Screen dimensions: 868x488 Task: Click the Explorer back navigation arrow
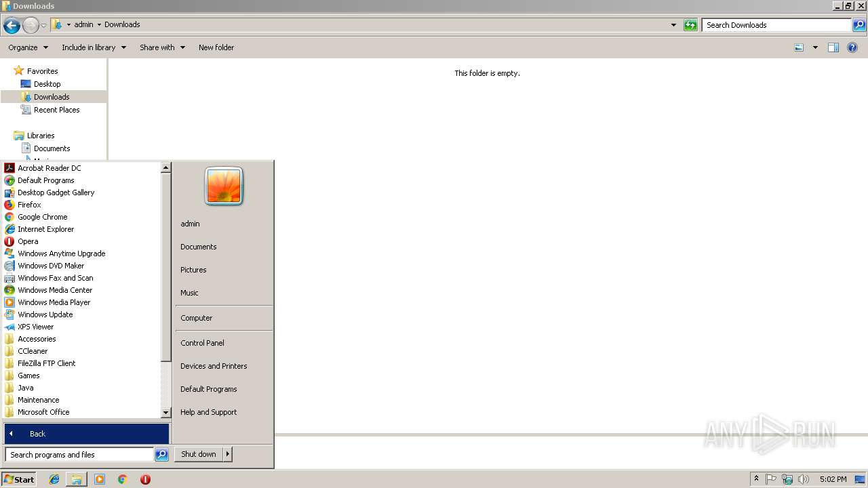(12, 26)
